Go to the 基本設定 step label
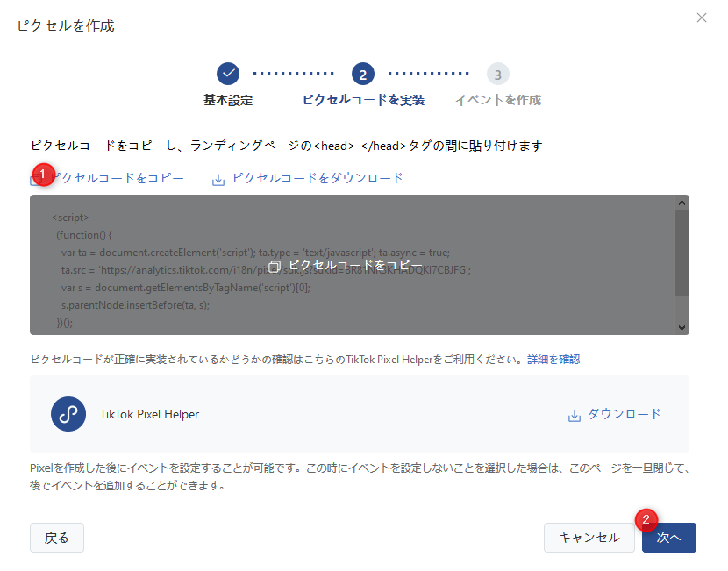 click(228, 100)
